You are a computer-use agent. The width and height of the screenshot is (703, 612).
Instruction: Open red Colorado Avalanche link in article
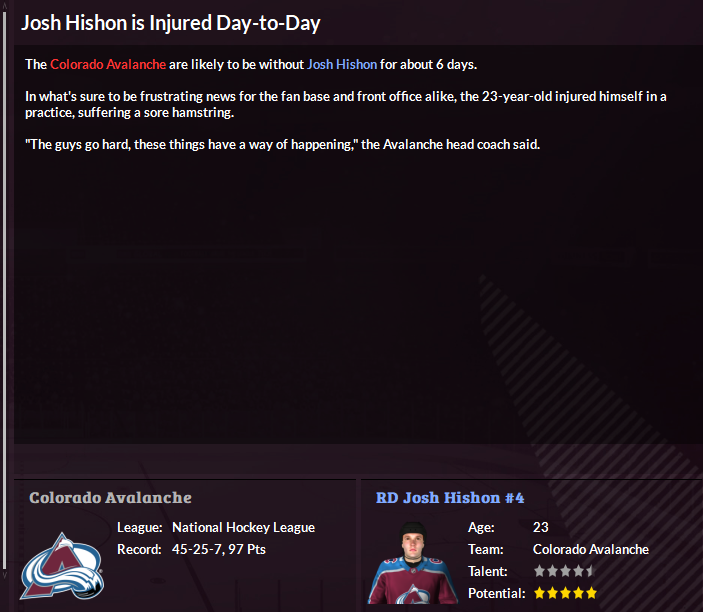108,64
